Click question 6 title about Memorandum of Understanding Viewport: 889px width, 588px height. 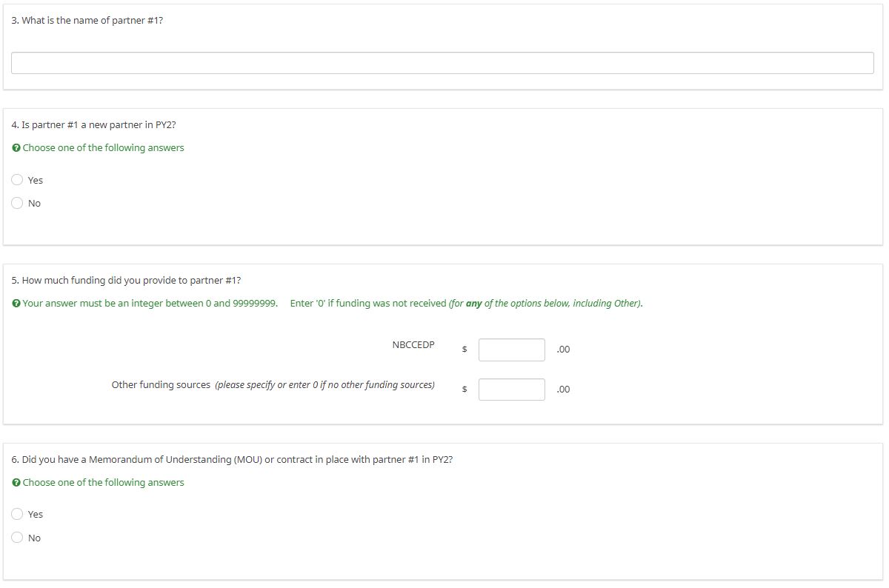tap(232, 460)
